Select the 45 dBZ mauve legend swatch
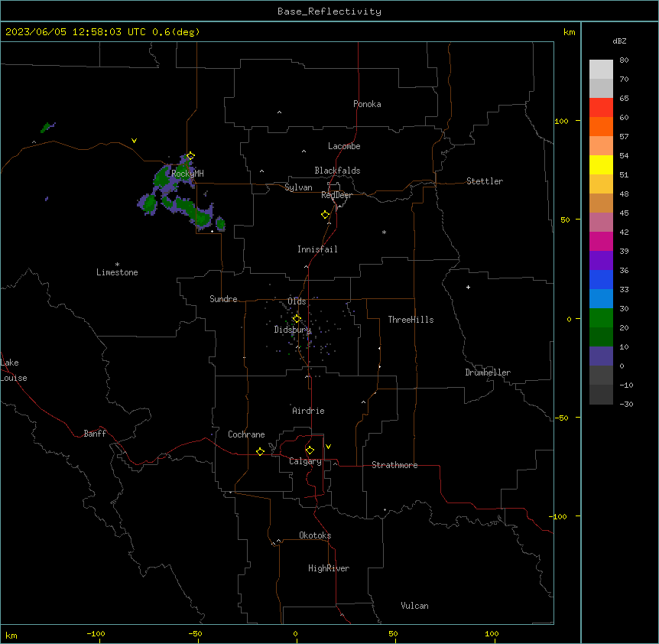 (601, 222)
